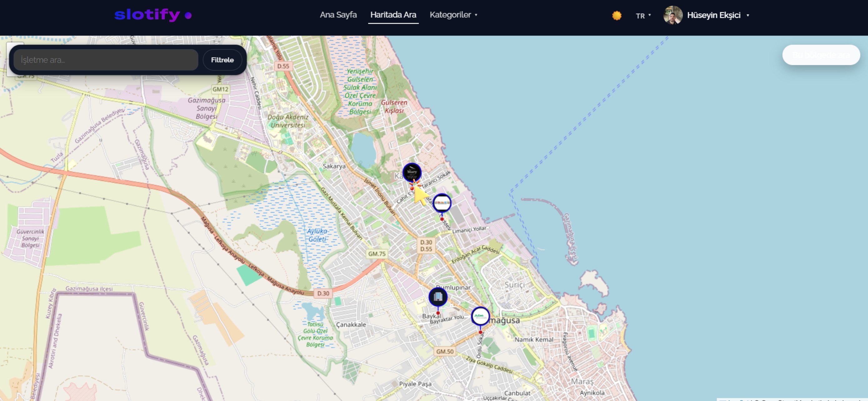Go to Ana Sayfa page

pyautogui.click(x=338, y=15)
